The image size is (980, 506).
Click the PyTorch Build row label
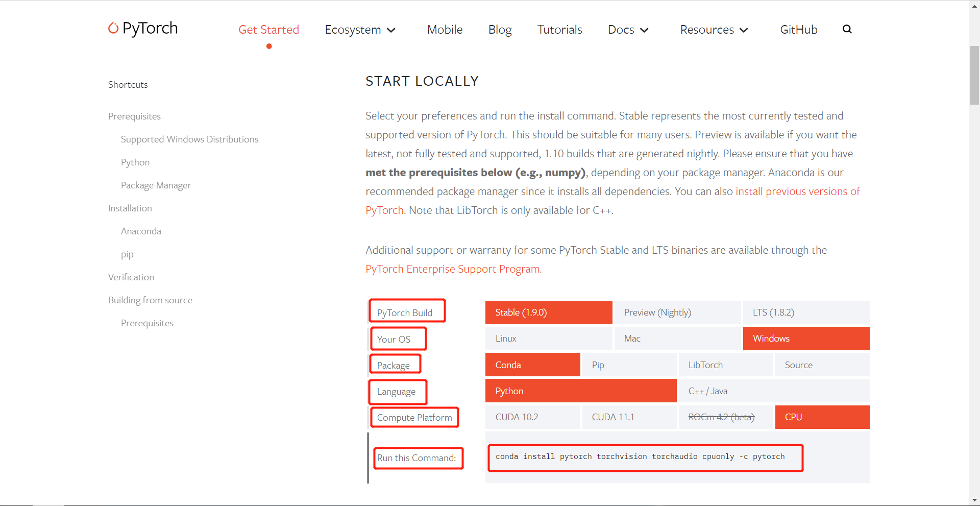point(405,313)
